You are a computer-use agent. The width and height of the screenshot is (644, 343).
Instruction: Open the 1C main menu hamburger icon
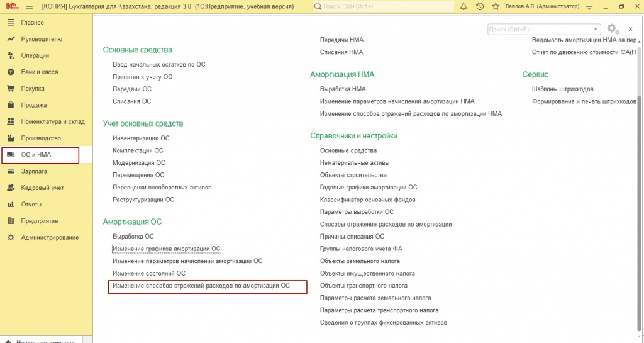click(x=29, y=6)
